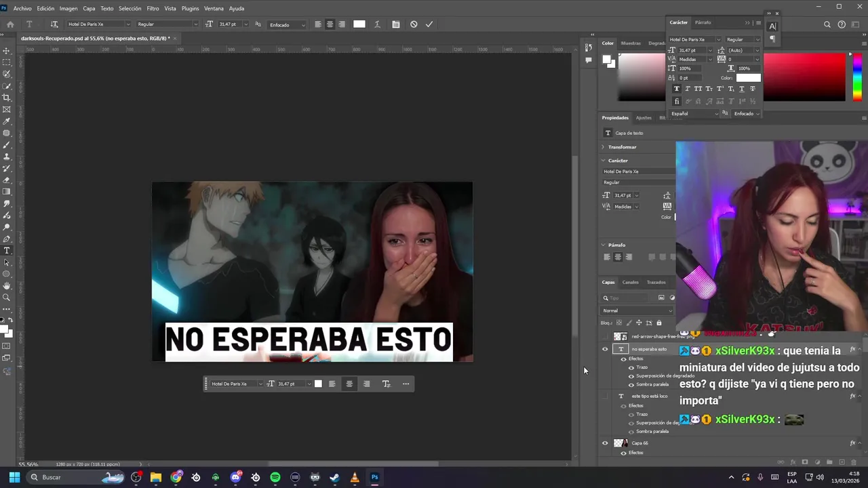Switch to the Párrafo tab in Character panel
This screenshot has width=868, height=488.
tap(703, 22)
